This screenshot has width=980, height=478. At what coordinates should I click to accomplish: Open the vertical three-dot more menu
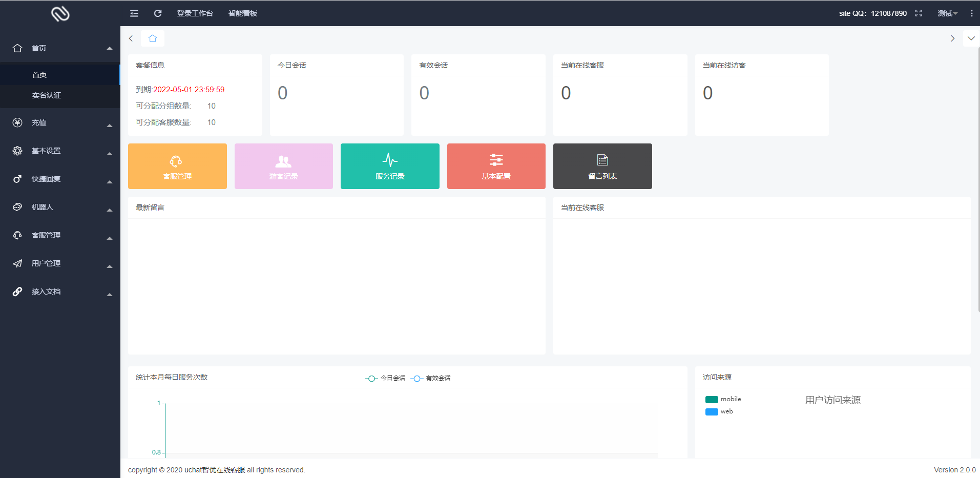pos(971,13)
